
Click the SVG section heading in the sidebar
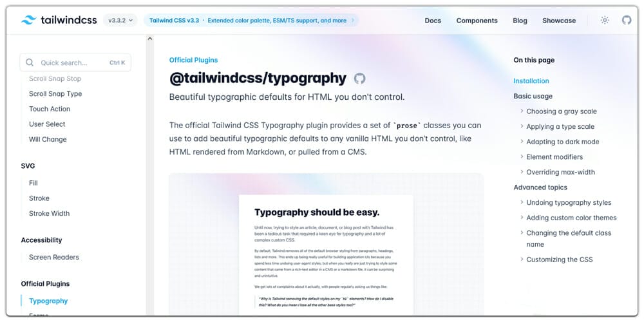(28, 166)
